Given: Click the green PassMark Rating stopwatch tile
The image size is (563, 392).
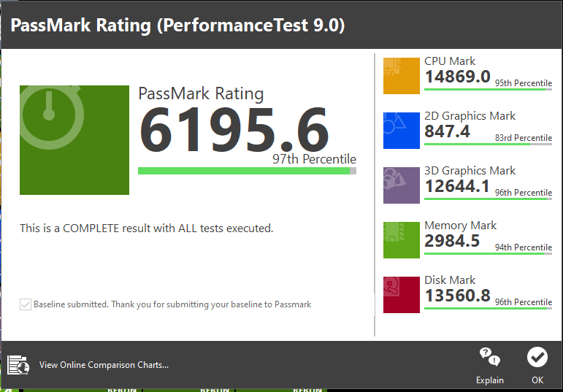Looking at the screenshot, I should coord(74,140).
